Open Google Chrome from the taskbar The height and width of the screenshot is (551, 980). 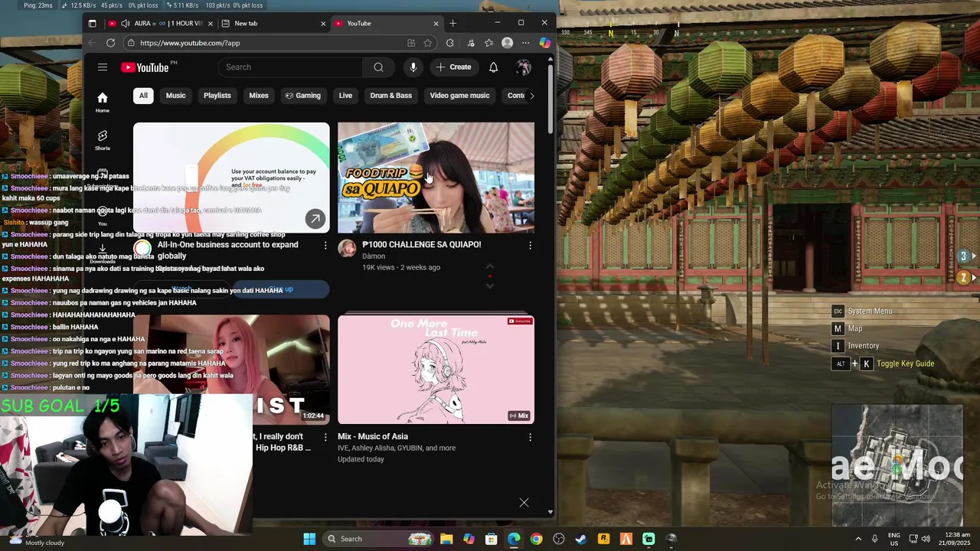click(x=536, y=539)
